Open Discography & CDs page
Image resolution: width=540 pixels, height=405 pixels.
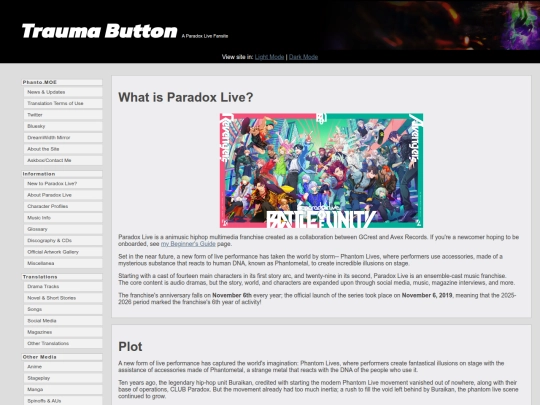(63, 241)
